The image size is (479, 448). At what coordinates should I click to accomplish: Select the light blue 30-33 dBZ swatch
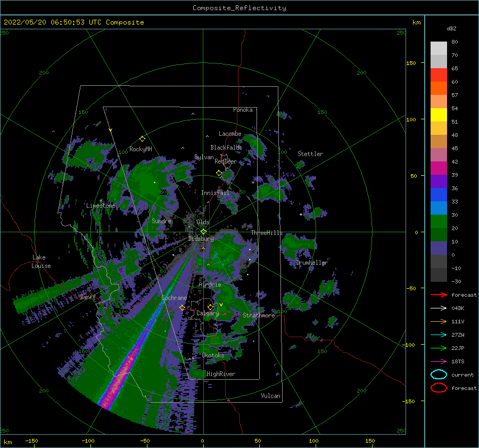(439, 208)
